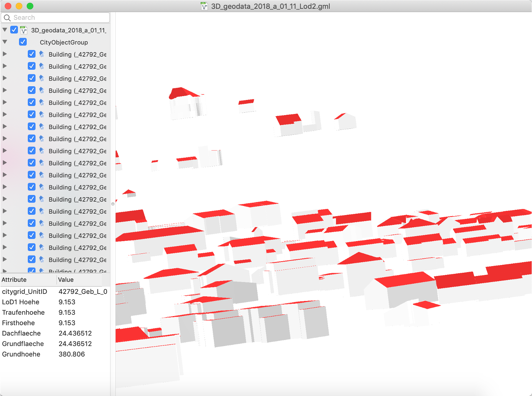Expand the first Building entry
This screenshot has height=396, width=532.
point(5,54)
